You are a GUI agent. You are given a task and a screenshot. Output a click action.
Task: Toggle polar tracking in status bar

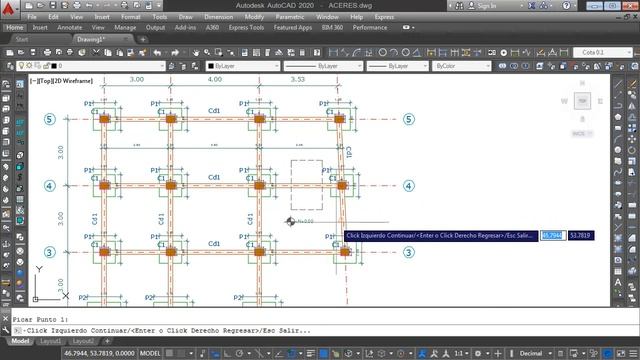239,353
